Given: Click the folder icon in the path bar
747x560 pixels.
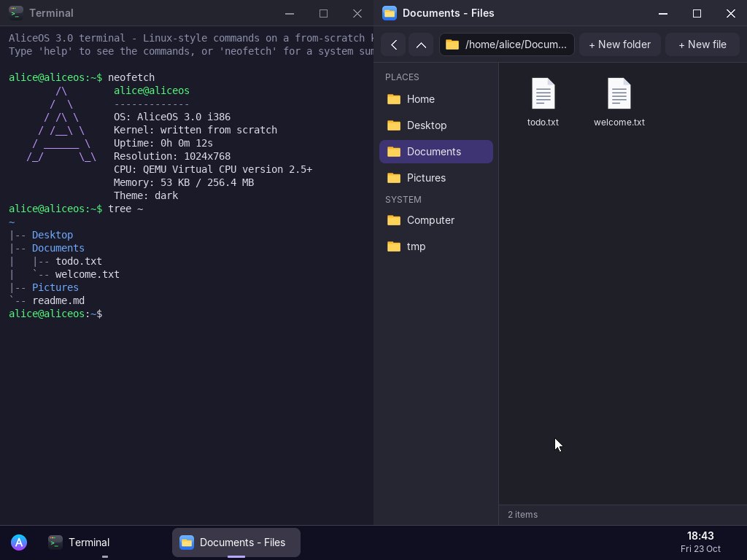Looking at the screenshot, I should tap(452, 44).
